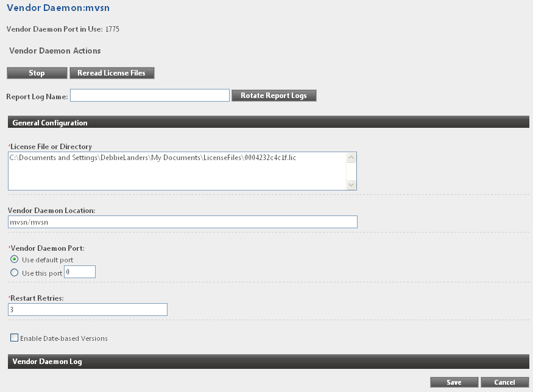Click the Cancel button
The height and width of the screenshot is (392, 533).
504,382
